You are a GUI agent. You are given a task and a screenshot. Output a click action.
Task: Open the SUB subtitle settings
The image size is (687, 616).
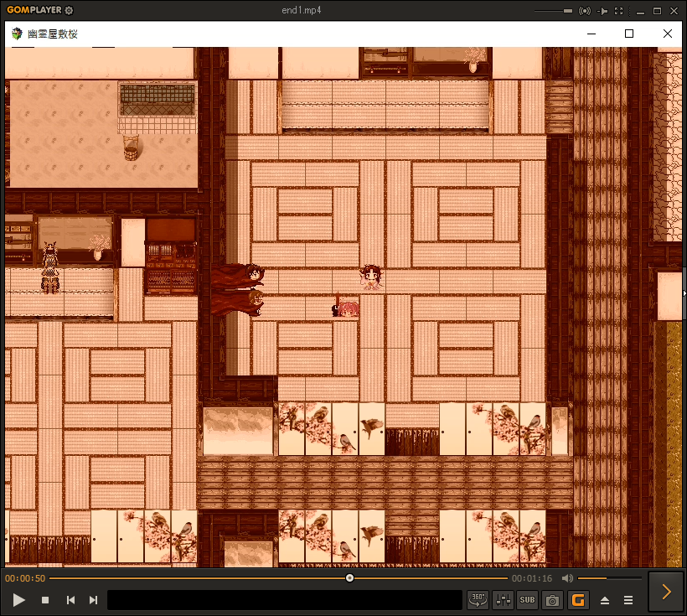tap(527, 600)
